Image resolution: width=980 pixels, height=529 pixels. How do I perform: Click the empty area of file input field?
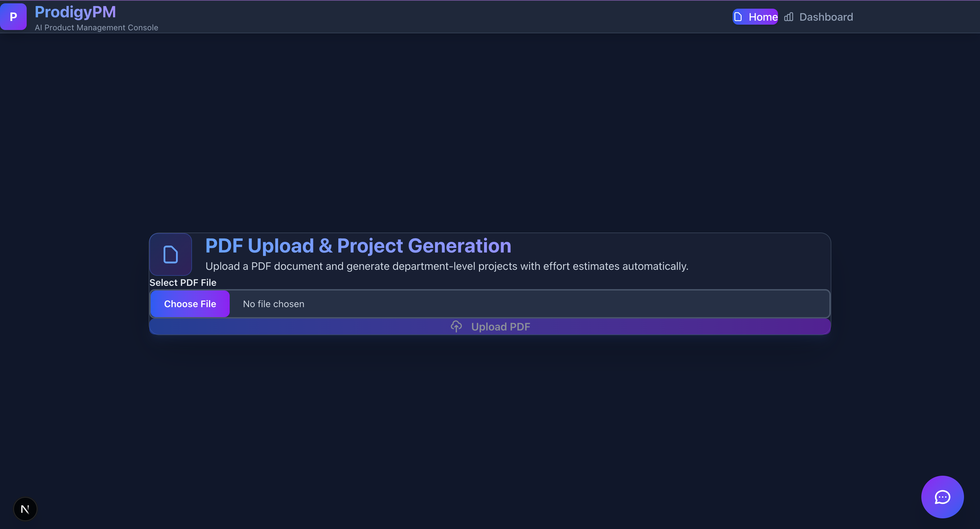pos(571,304)
